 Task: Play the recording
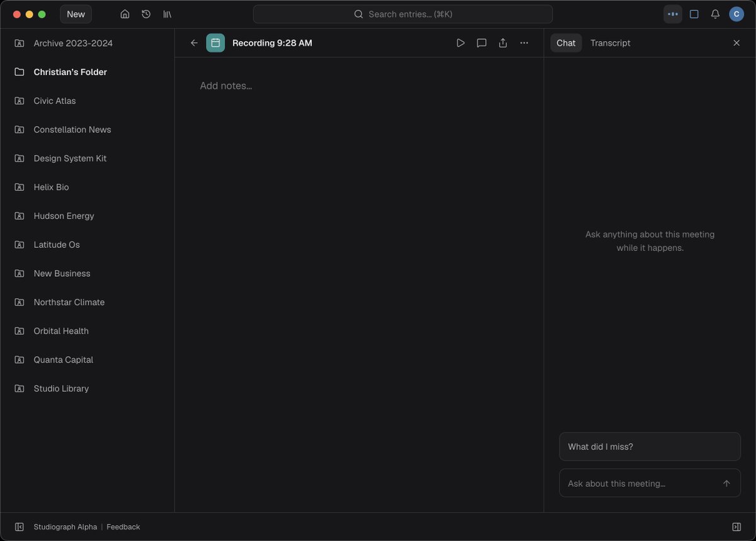pos(461,43)
